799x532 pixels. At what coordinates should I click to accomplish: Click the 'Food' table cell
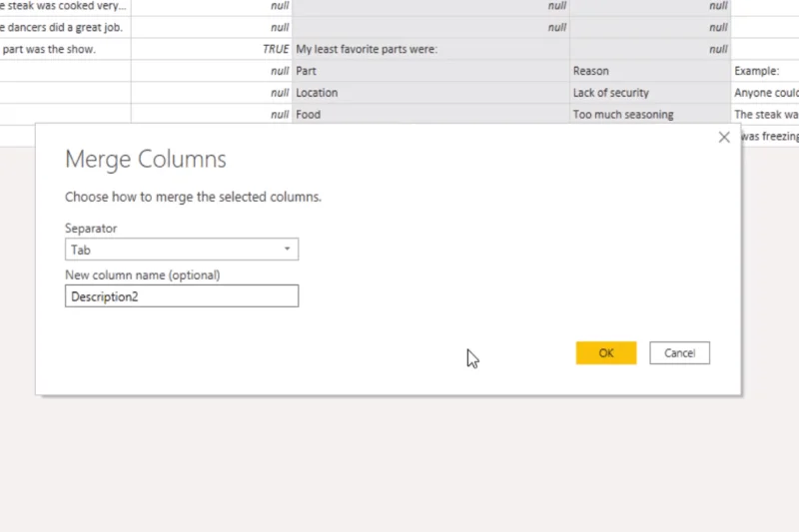click(x=430, y=114)
